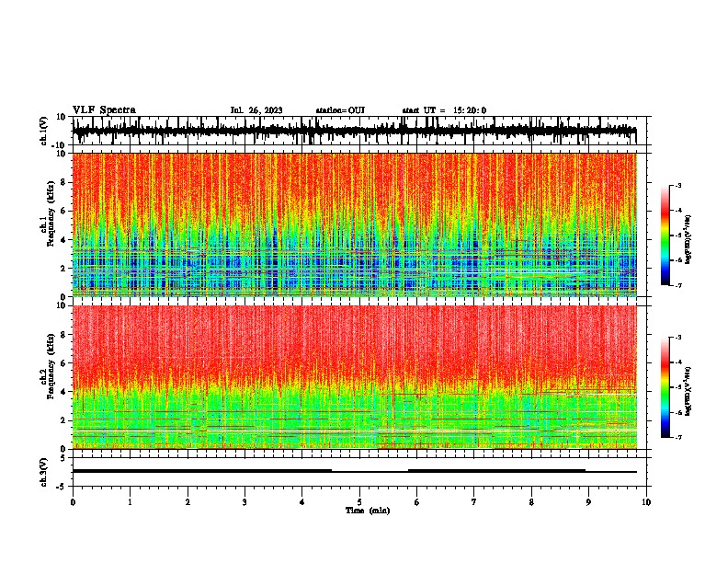Click time axis tick label '5'
This screenshot has height=563, width=728.
359,502
